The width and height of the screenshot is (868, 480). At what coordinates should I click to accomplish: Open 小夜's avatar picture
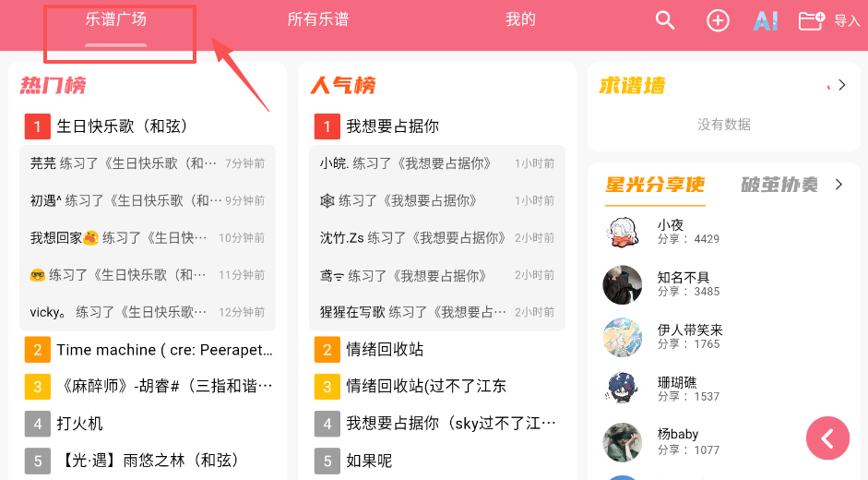[x=623, y=232]
